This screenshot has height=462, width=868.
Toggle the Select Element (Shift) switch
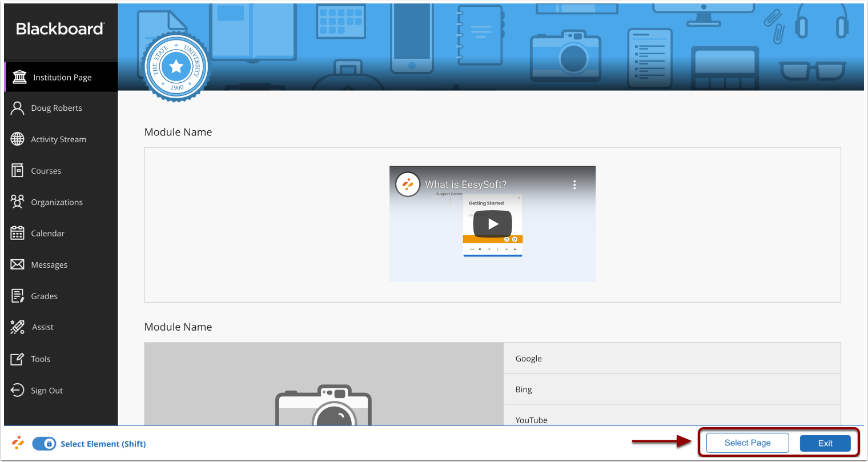(x=43, y=443)
